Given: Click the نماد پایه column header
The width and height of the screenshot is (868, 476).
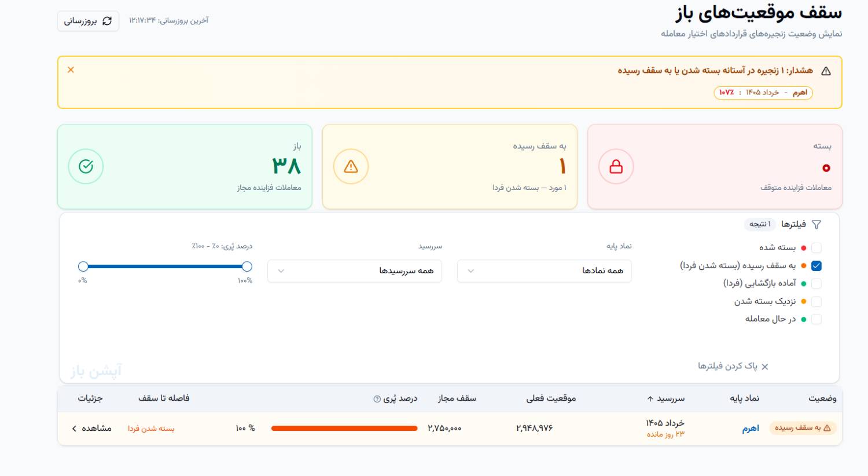Looking at the screenshot, I should coord(744,398).
